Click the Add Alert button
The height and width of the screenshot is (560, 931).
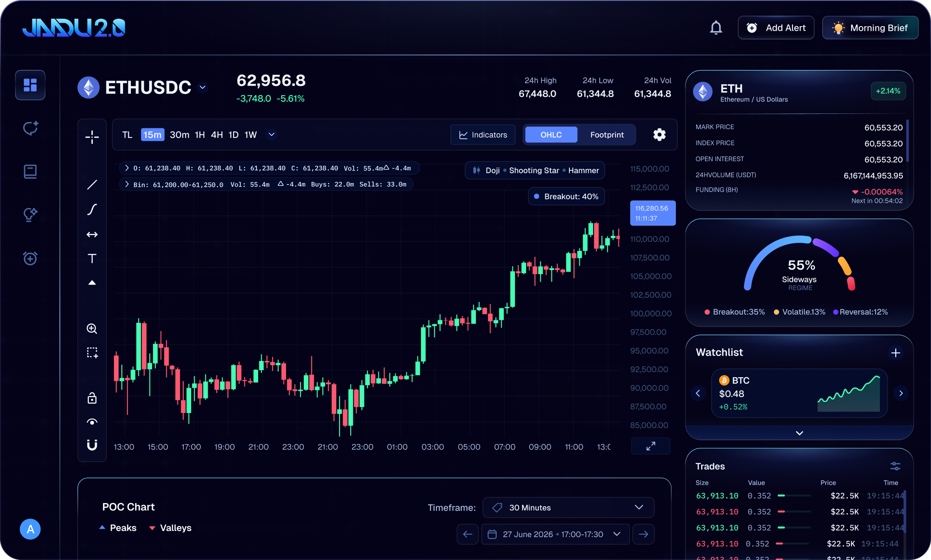click(x=776, y=28)
